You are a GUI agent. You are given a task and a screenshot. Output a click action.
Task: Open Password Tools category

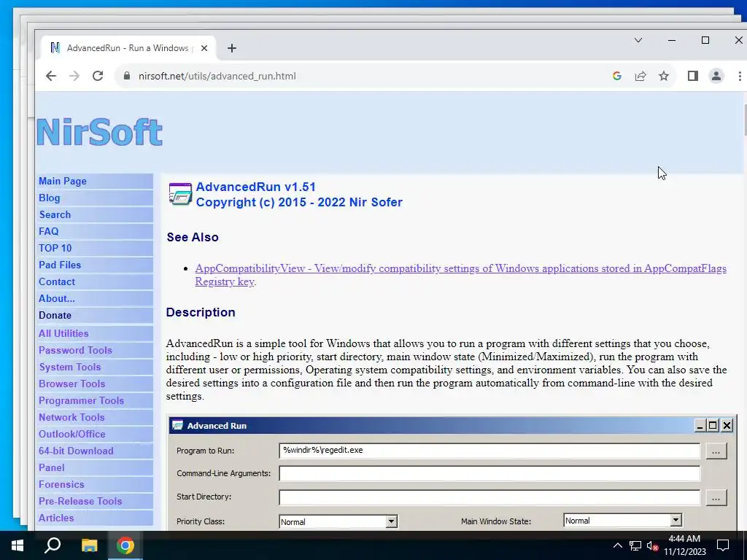coord(75,350)
